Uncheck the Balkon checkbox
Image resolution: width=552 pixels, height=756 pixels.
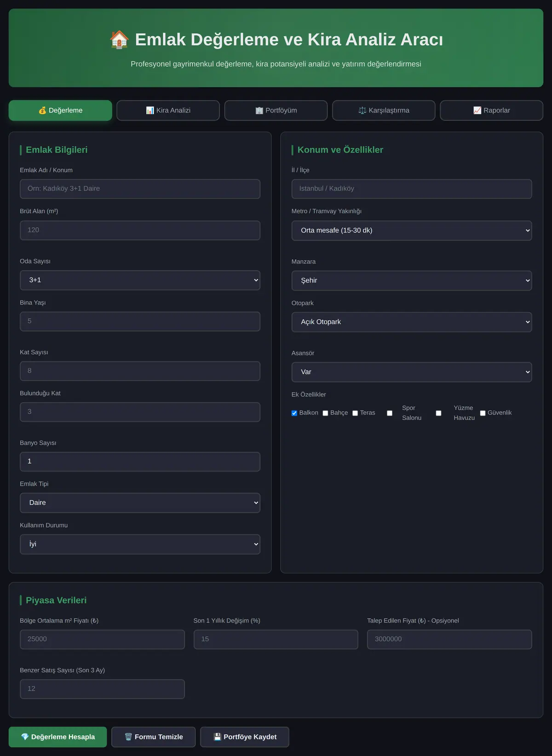click(x=294, y=413)
